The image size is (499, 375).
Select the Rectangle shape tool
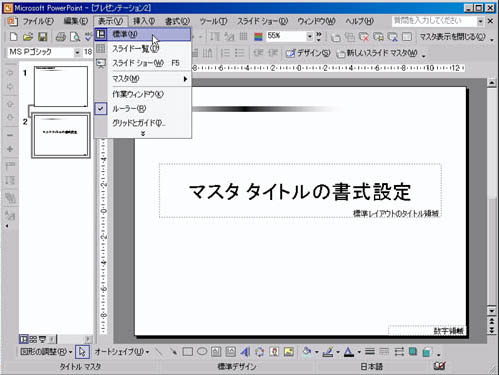(x=188, y=351)
